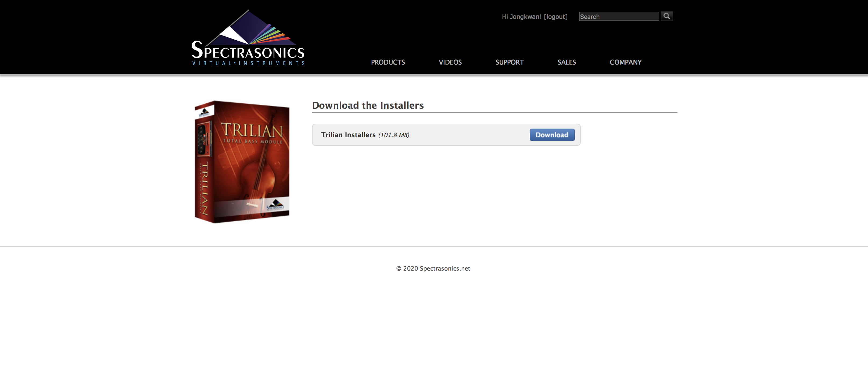Click the logout link
The height and width of the screenshot is (368, 868).
point(556,16)
